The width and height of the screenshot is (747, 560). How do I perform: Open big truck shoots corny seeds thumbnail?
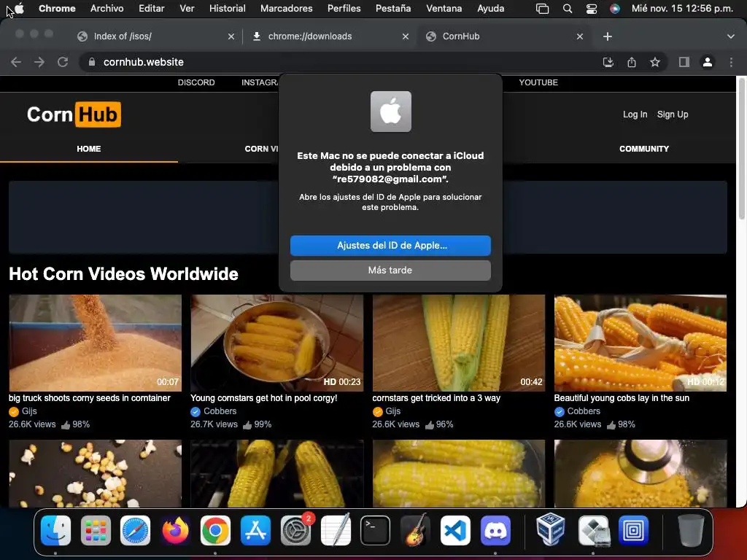(x=96, y=343)
